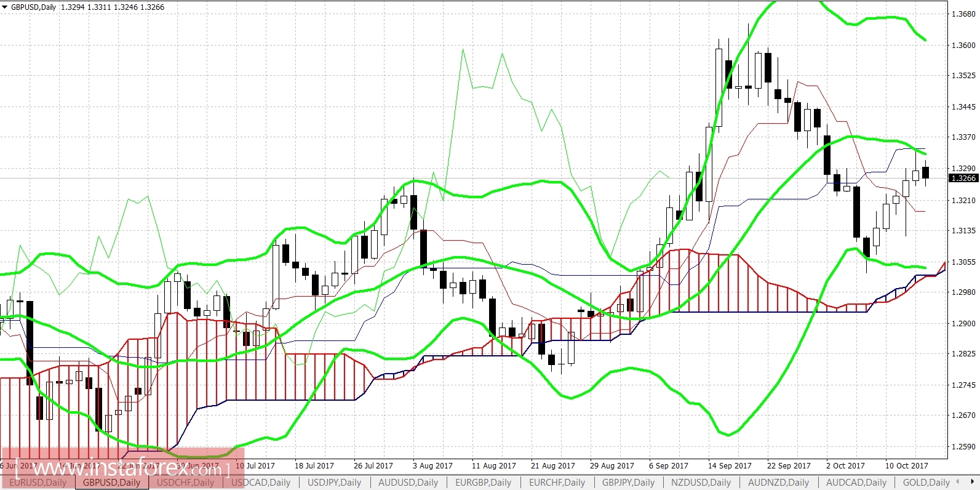The width and height of the screenshot is (980, 490).
Task: Select the GBPUSD,Daily chart tab
Action: 112,483
